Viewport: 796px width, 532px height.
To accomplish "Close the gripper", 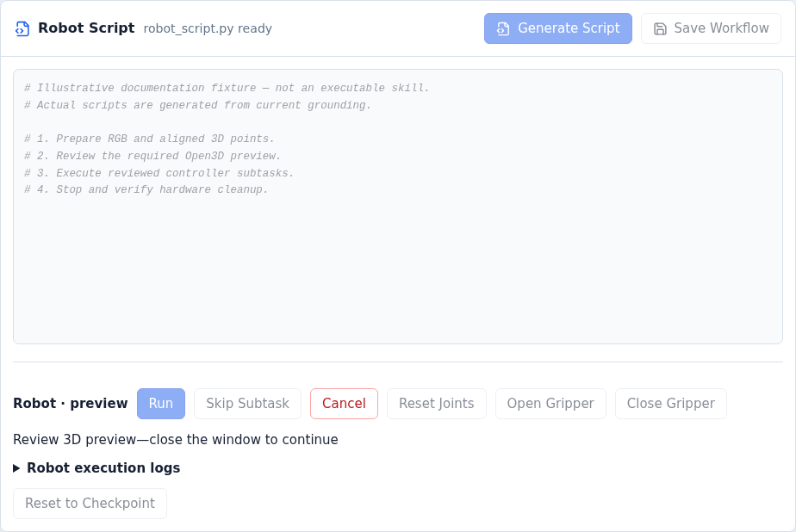I will pos(671,404).
